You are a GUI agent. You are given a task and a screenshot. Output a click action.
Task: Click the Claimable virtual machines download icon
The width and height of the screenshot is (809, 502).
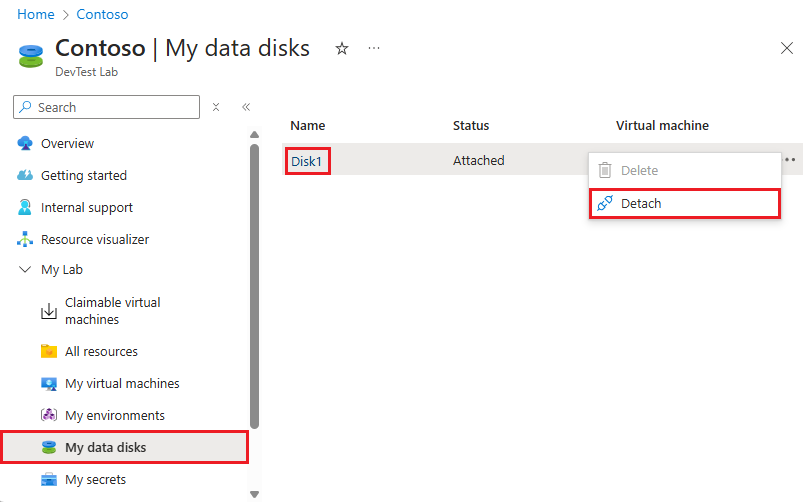49,311
